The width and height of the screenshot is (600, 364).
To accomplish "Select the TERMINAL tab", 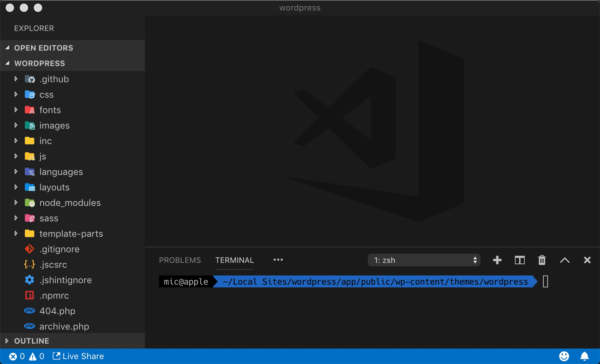I will coord(235,260).
